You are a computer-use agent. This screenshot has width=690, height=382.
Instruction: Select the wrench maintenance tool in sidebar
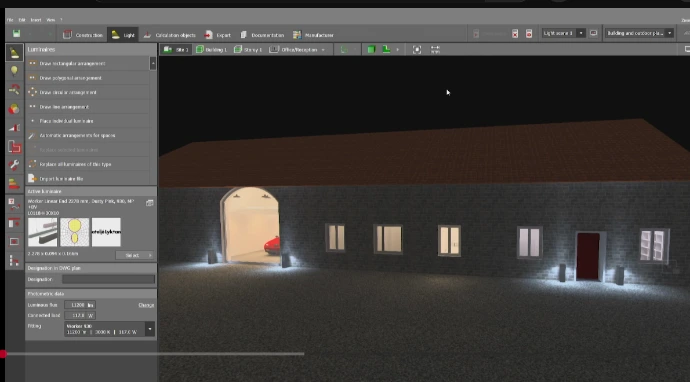[14, 165]
